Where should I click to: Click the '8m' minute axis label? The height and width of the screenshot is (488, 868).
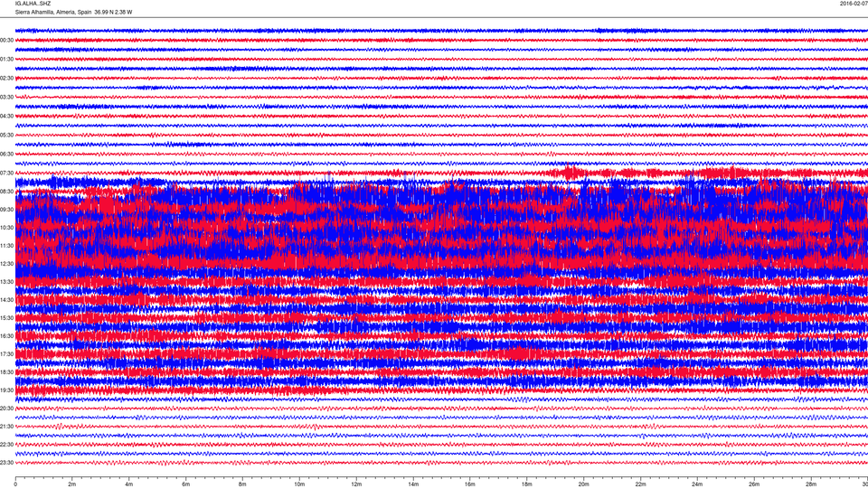242,484
